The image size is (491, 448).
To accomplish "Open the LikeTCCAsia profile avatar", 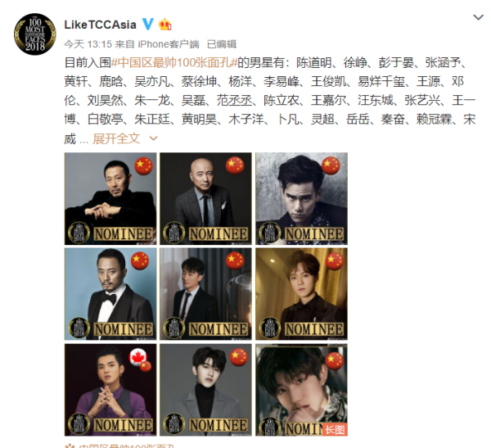I will point(34,34).
